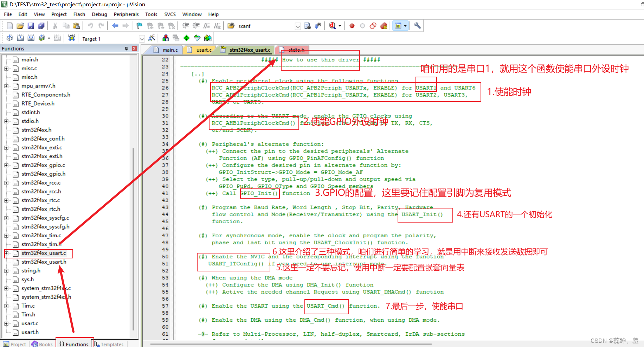Download to flash LOAD icon
The image size is (644, 347).
pyautogui.click(x=72, y=38)
